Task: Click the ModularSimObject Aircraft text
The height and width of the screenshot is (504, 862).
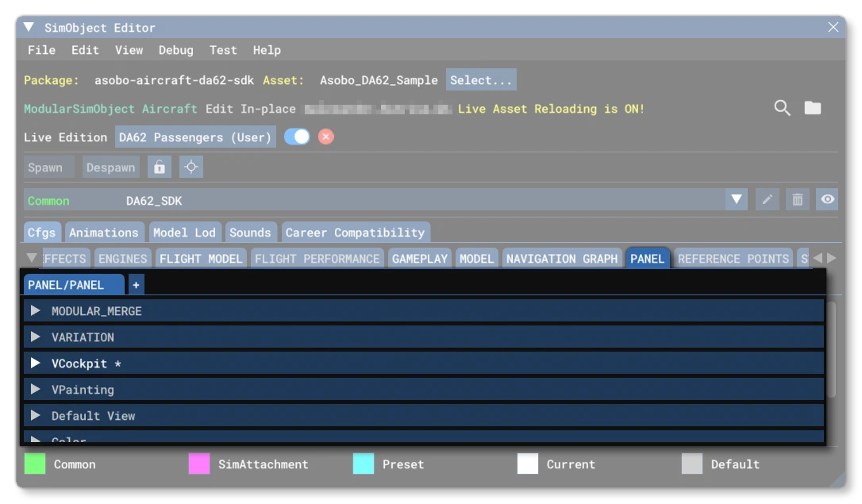Action: [110, 109]
